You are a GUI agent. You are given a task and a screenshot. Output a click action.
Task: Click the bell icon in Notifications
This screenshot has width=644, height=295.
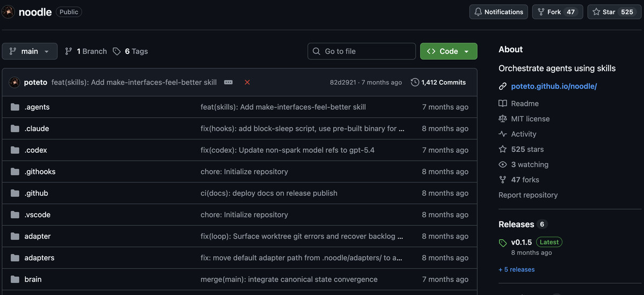478,12
